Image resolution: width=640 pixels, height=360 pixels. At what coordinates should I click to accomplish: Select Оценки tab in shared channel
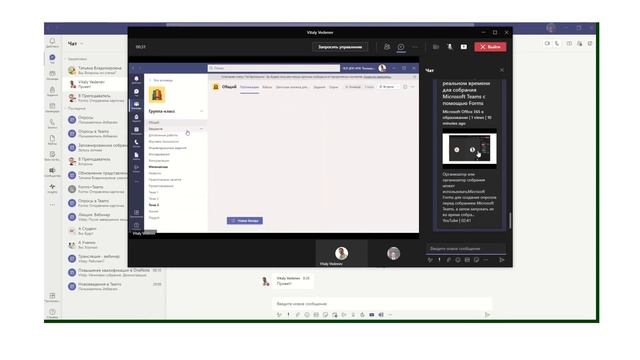point(333,87)
